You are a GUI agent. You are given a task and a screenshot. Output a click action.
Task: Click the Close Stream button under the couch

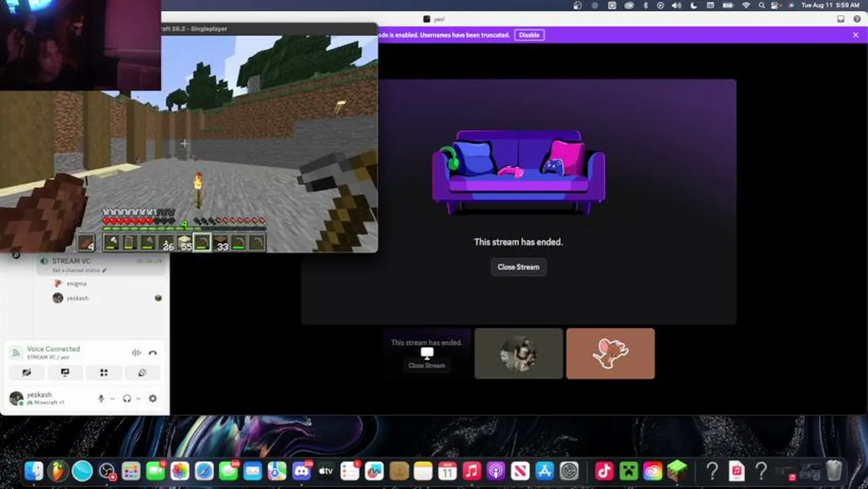tap(518, 267)
